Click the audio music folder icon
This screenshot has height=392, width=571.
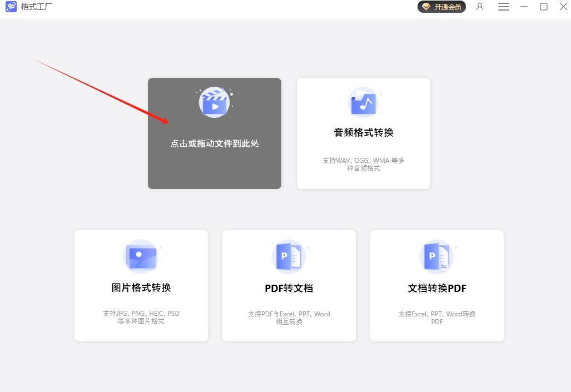364,102
